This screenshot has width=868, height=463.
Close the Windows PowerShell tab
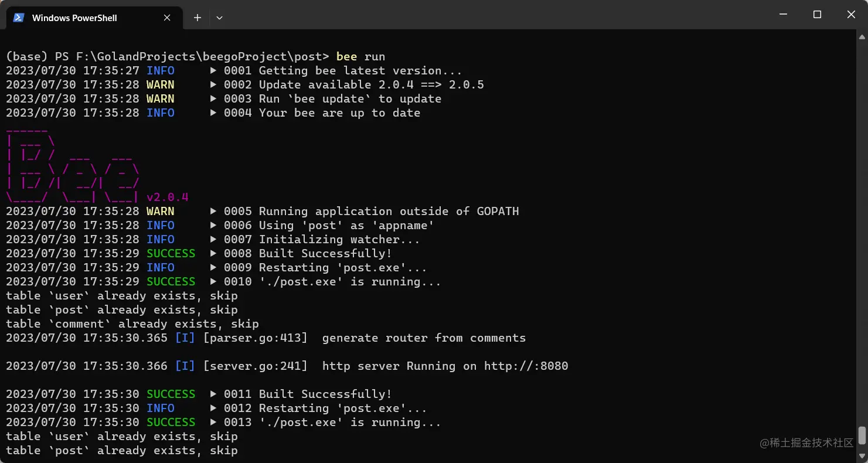[x=167, y=18]
